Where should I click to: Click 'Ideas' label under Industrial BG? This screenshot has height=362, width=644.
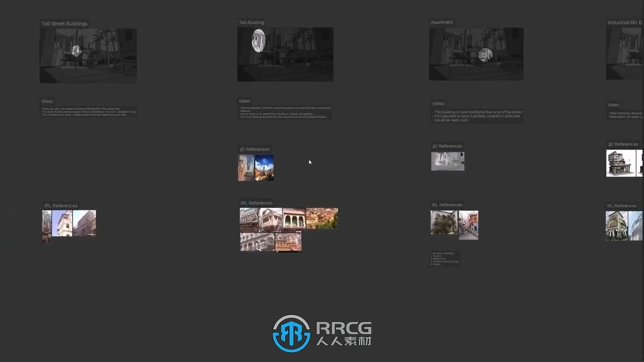(x=613, y=105)
